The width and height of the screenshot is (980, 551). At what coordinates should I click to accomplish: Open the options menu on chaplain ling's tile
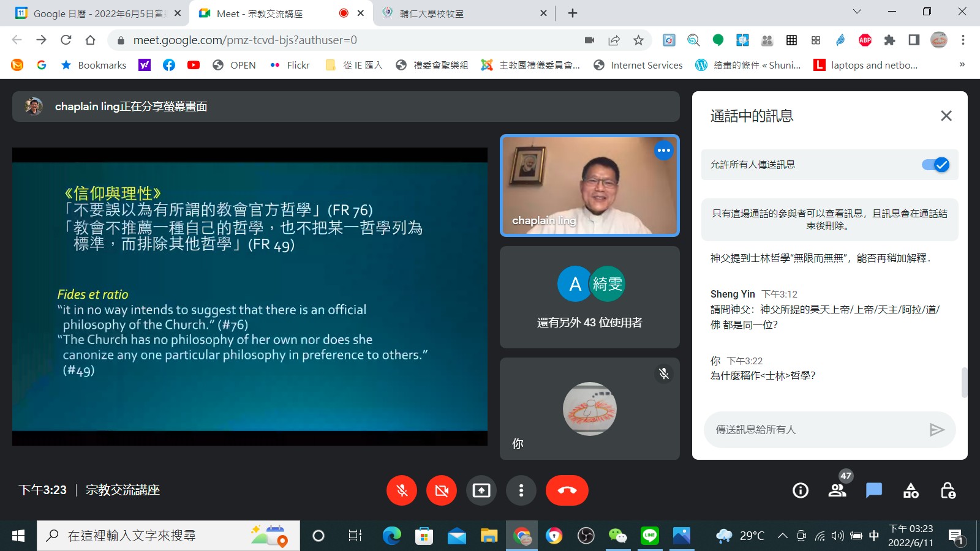click(x=663, y=151)
